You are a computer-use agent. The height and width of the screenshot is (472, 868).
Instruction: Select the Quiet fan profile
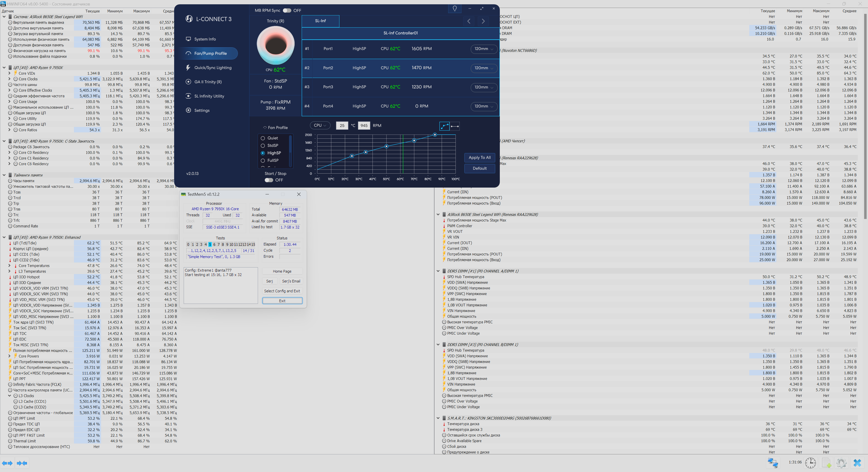tap(263, 138)
